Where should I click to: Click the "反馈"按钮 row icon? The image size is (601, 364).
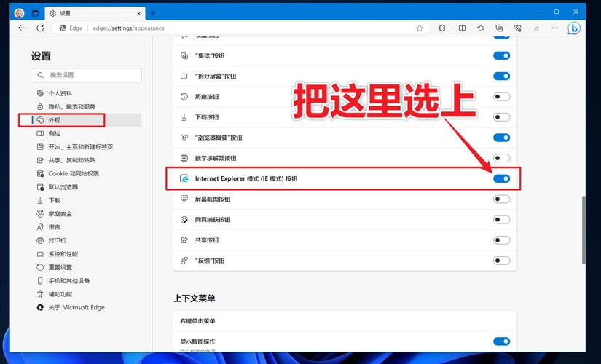click(184, 261)
